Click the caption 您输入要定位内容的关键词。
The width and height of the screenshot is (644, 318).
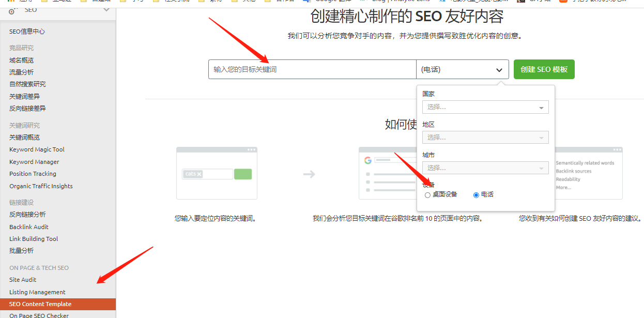coord(216,219)
